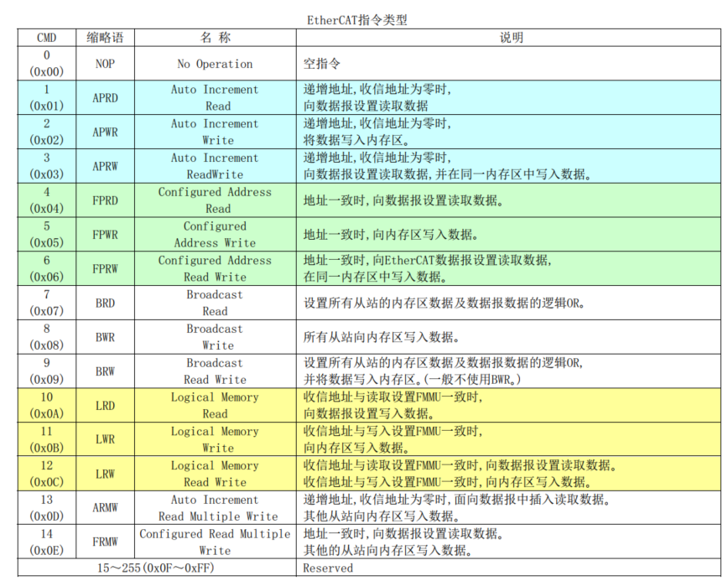Click the 'Logical Memory Read Write' name cell
The height and width of the screenshot is (581, 728).
(216, 474)
